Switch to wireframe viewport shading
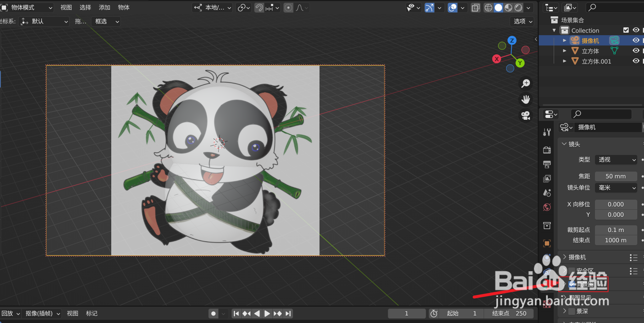The width and height of the screenshot is (644, 323). coord(488,7)
